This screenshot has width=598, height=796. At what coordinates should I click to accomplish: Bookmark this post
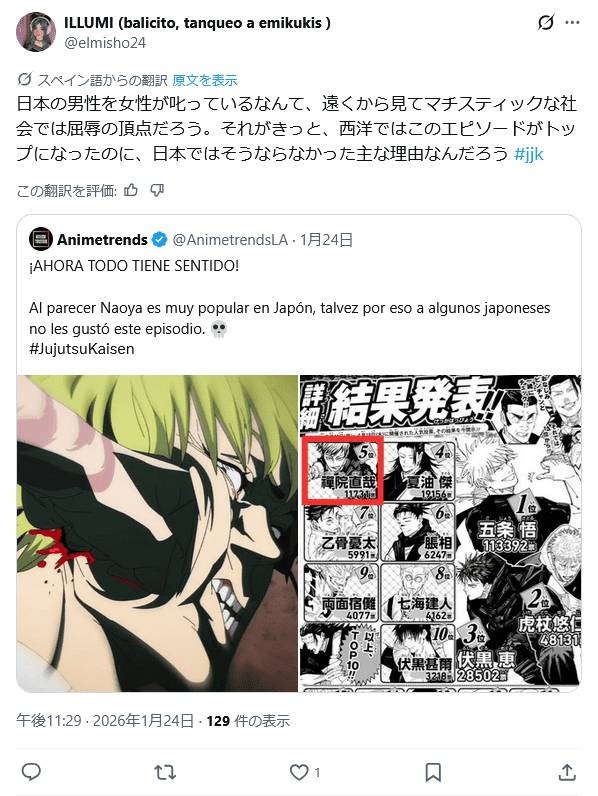point(433,772)
